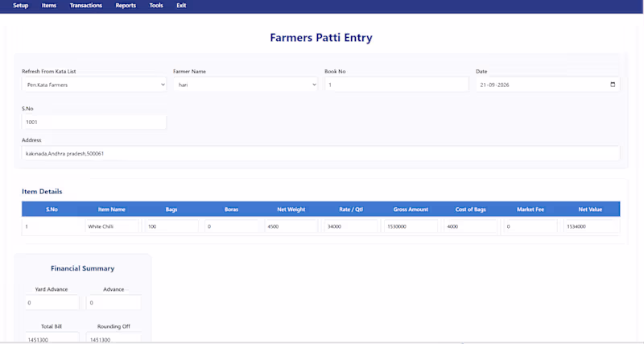Image resolution: width=644 pixels, height=344 pixels.
Task: Open the Items menu
Action: coord(49,6)
